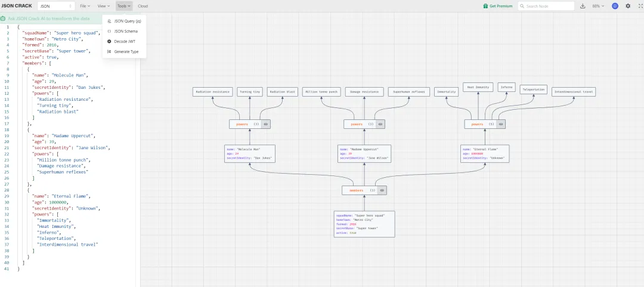Click the JSON Crack AI robot icon
The width and height of the screenshot is (644, 287).
4,18
